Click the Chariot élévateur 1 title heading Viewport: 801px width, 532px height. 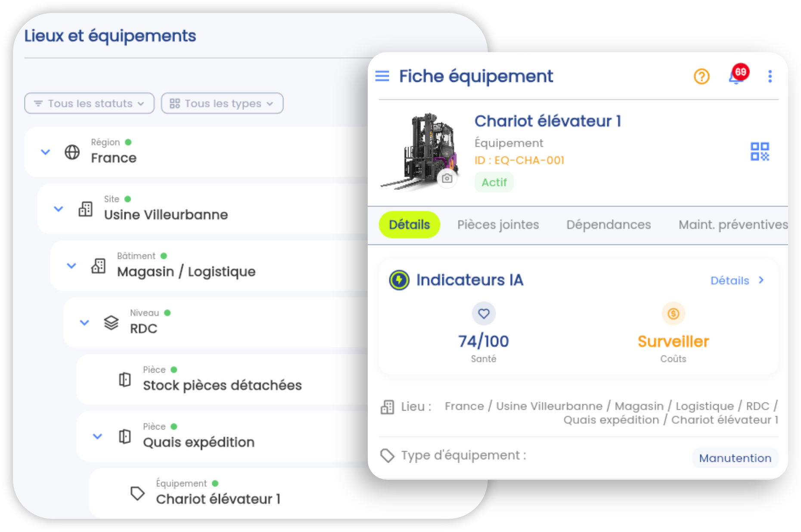[547, 121]
